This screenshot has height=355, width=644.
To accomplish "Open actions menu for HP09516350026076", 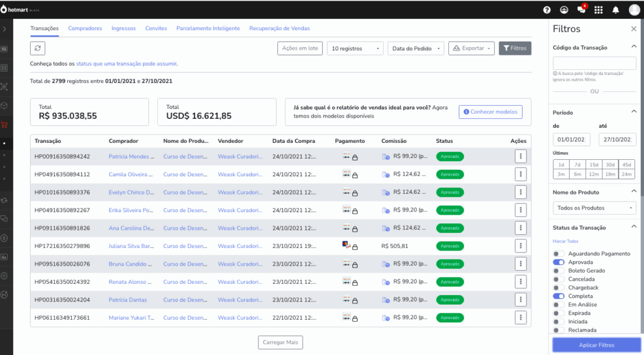I will (x=521, y=264).
